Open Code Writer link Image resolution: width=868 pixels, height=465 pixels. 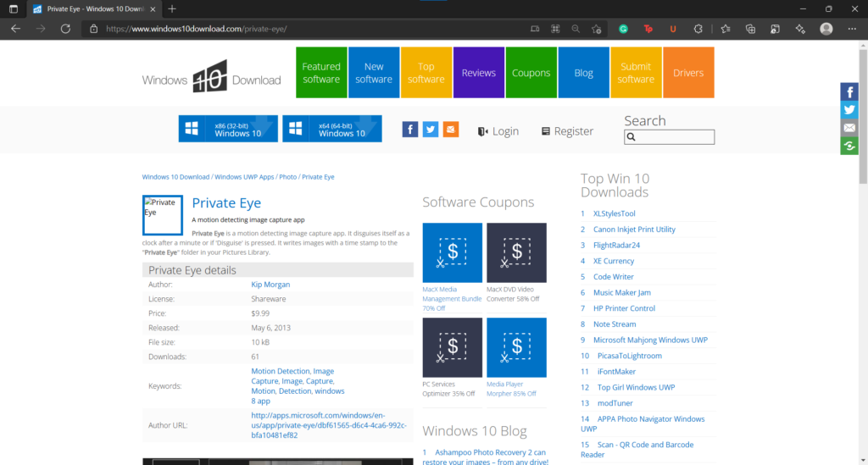click(x=614, y=276)
